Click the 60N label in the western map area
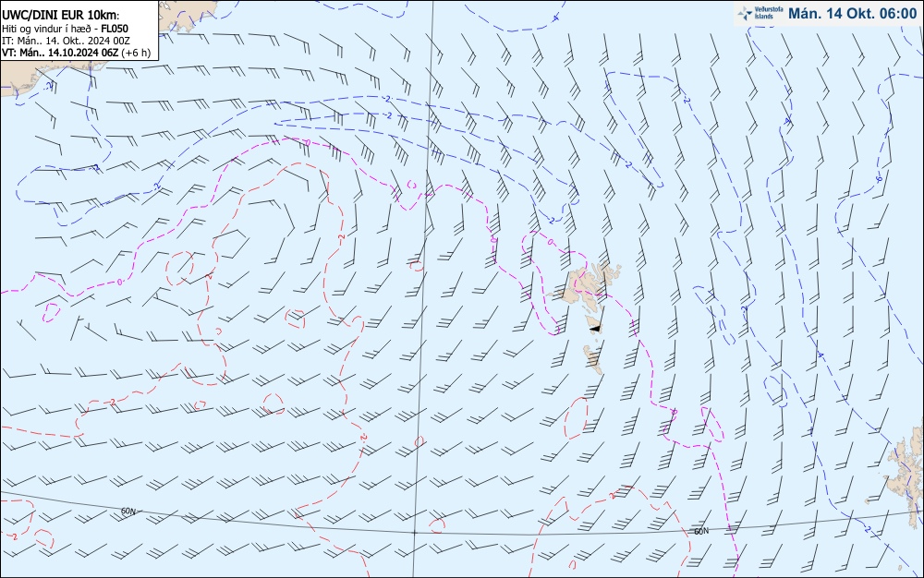 pos(128,512)
